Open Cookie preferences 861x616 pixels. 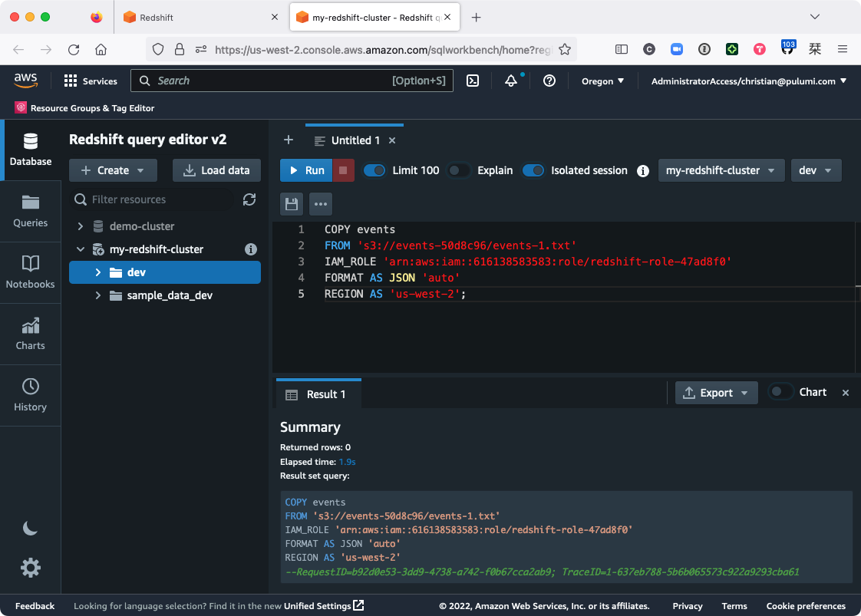[x=806, y=605]
